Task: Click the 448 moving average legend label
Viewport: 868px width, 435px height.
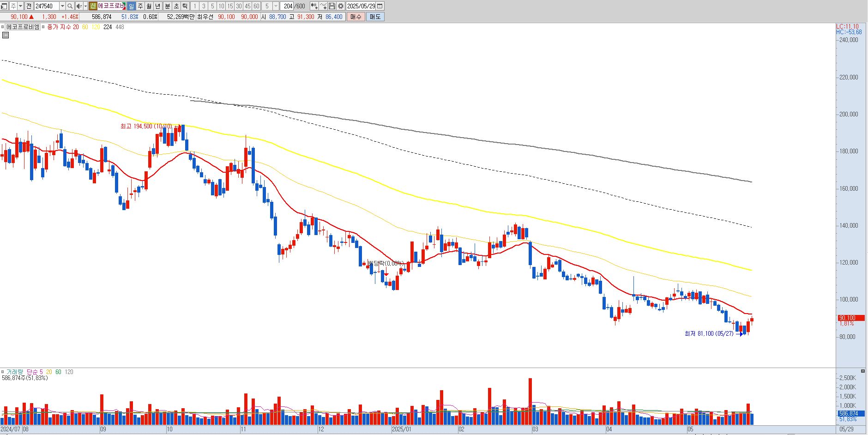Action: (120, 27)
